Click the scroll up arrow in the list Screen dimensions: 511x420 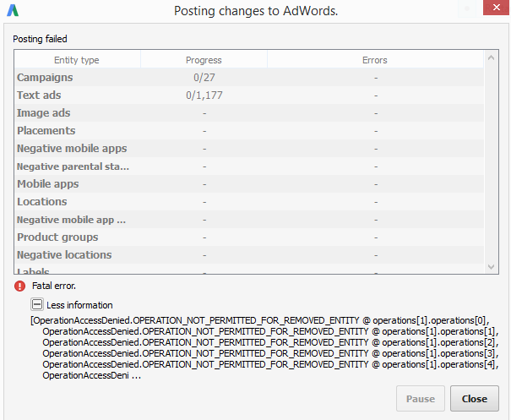coord(491,58)
